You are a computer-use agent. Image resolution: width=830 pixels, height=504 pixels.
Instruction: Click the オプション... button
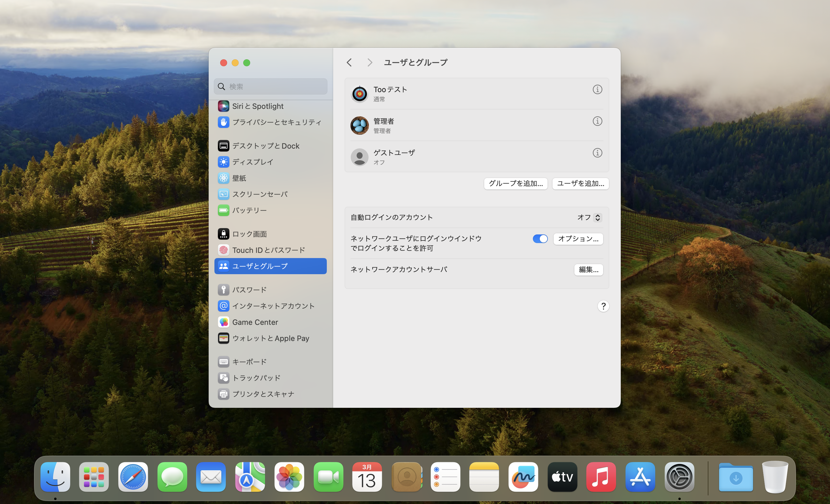tap(578, 239)
